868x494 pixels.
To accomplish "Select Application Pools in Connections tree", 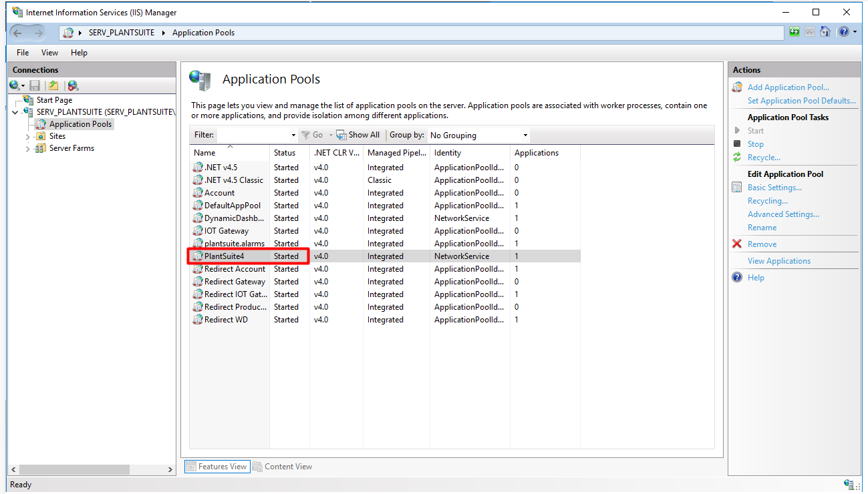I will click(x=80, y=124).
